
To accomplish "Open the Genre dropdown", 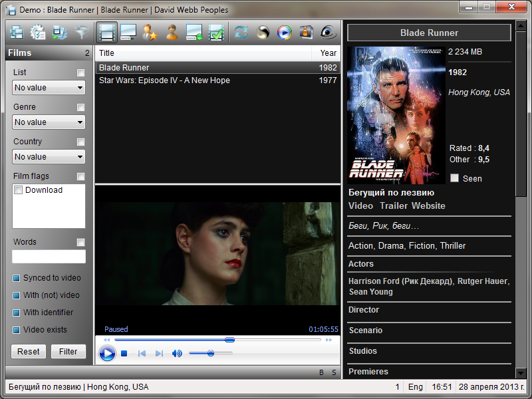I will (49, 122).
